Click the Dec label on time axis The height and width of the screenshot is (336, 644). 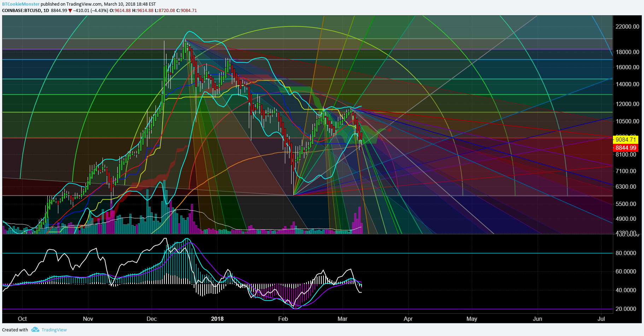pos(152,319)
